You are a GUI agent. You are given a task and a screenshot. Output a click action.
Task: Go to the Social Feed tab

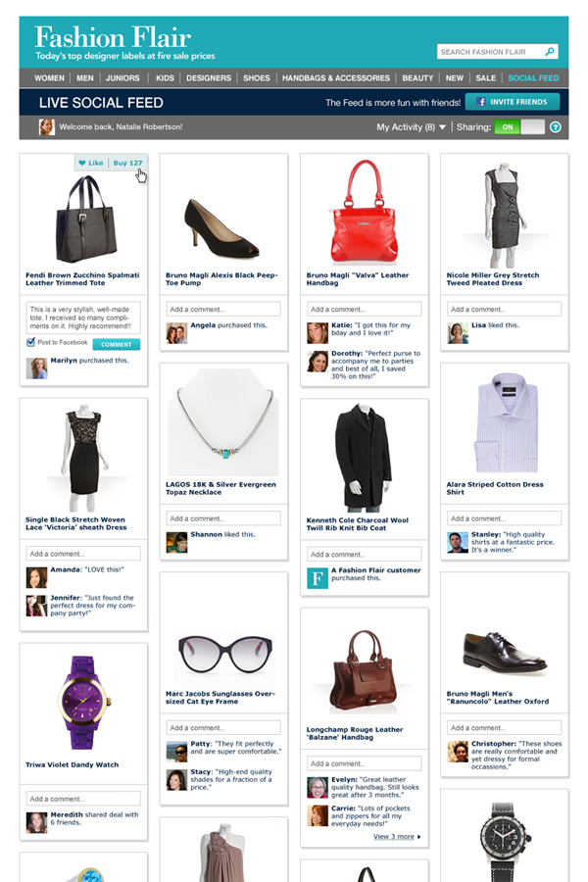533,78
